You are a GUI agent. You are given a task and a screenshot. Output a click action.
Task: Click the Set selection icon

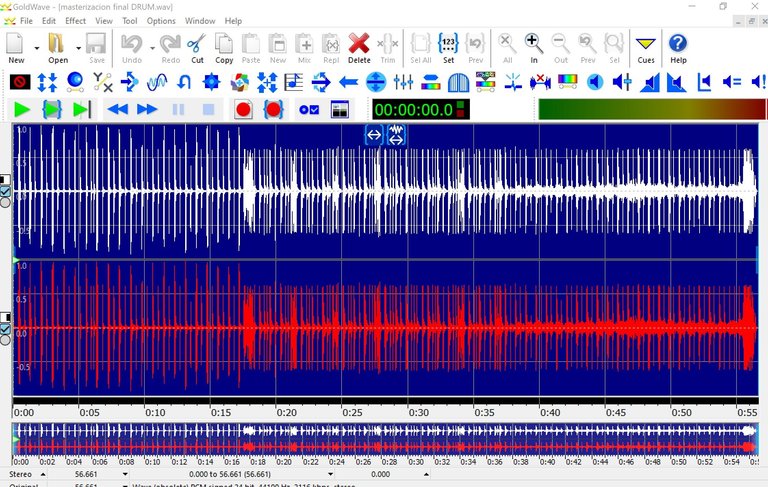(x=448, y=49)
